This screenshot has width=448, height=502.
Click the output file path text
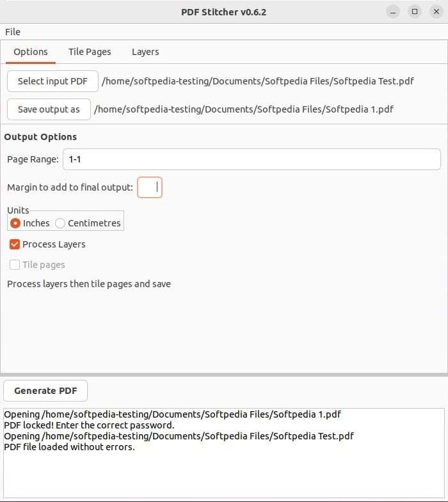(x=243, y=109)
